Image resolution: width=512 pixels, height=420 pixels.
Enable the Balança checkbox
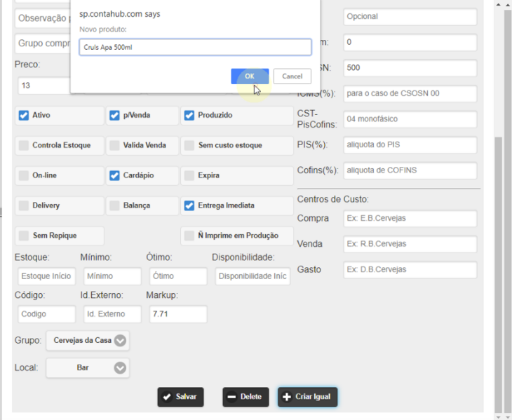tap(114, 205)
